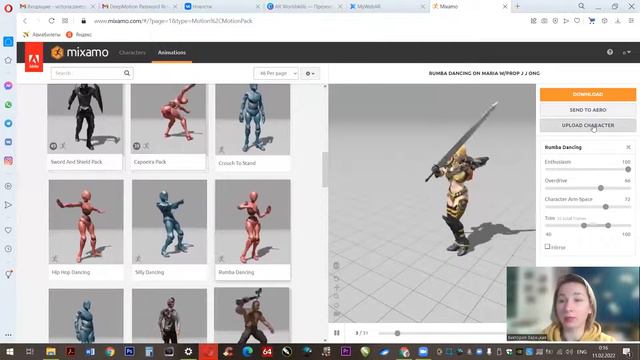Image resolution: width=640 pixels, height=360 pixels.
Task: Pause the animation playback
Action: pos(337,333)
